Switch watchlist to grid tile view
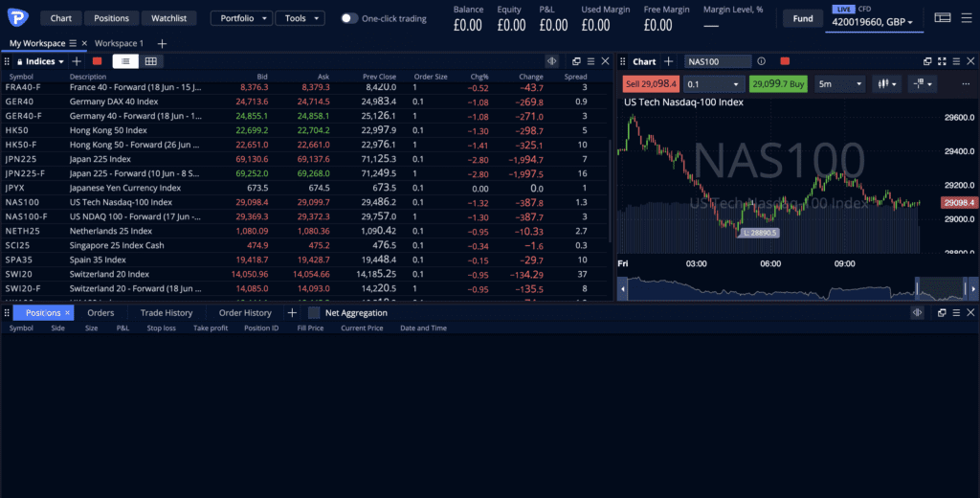This screenshot has height=498, width=980. click(150, 61)
